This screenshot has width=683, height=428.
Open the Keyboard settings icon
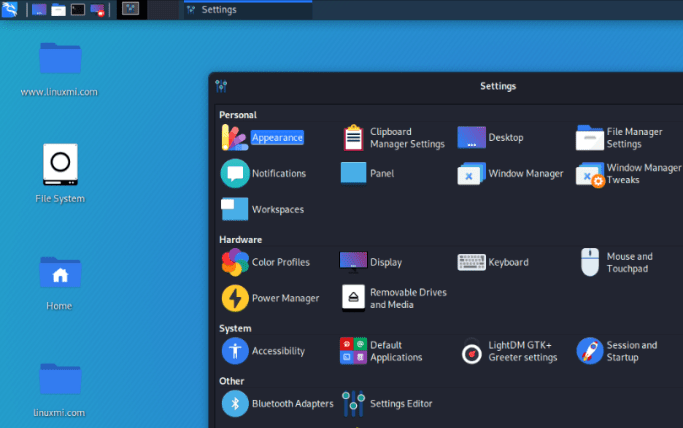pyautogui.click(x=471, y=262)
